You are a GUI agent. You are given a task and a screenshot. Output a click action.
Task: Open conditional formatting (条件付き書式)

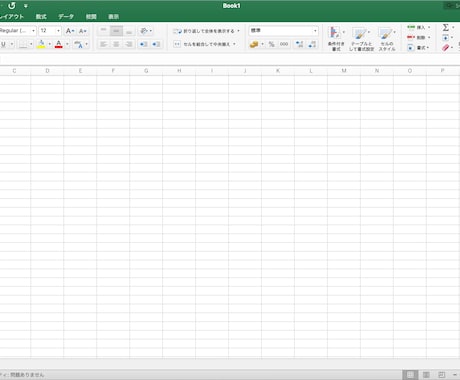336,39
